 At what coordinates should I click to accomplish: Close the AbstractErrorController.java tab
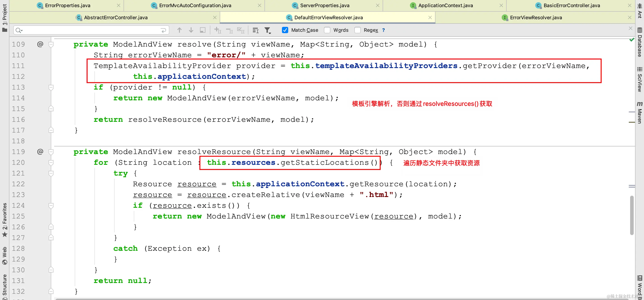pos(215,17)
